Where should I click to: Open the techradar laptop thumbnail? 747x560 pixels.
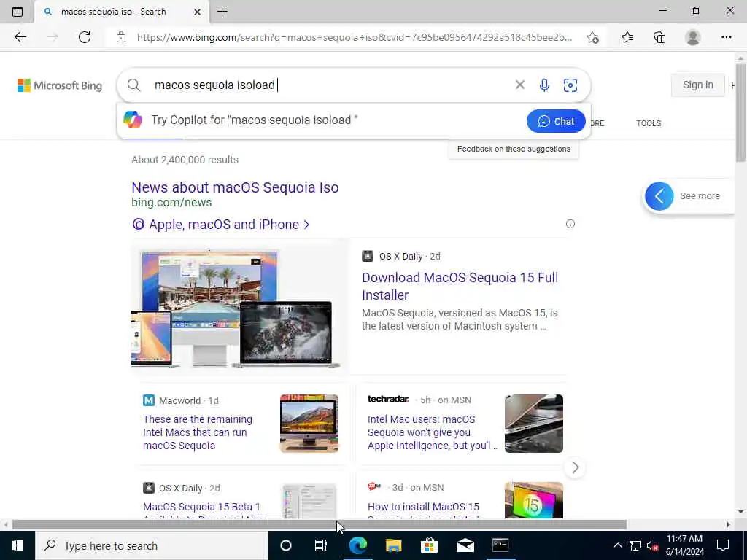click(533, 424)
